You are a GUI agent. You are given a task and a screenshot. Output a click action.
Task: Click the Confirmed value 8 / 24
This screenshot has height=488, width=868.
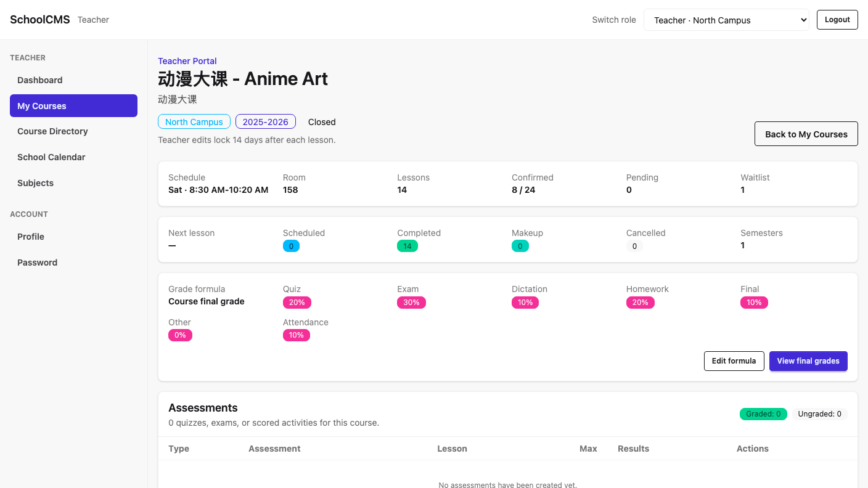tap(523, 190)
